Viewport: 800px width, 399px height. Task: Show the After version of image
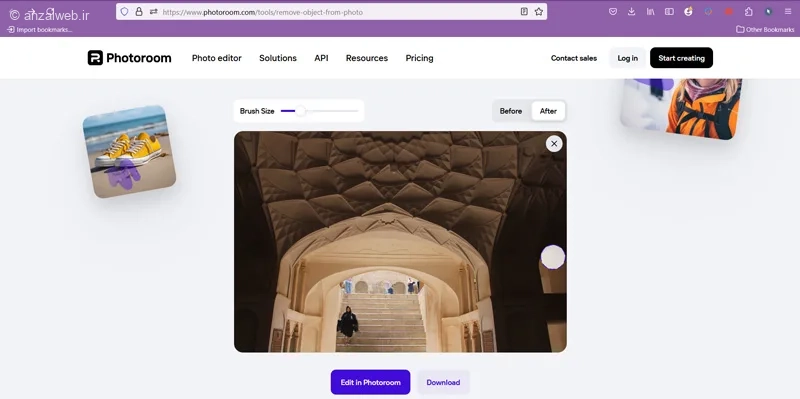548,111
